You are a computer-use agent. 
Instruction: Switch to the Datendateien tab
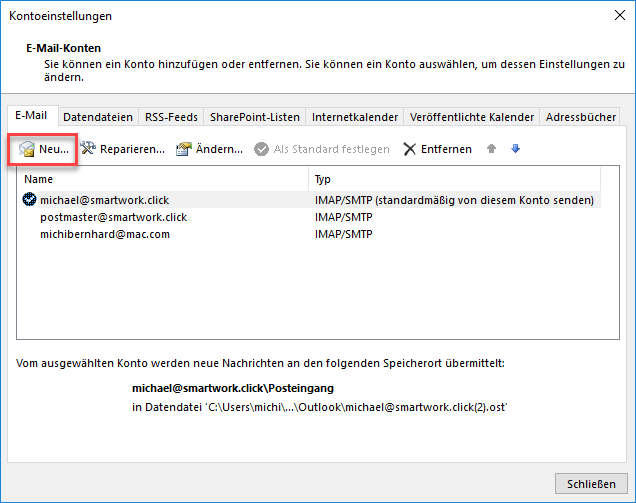pos(97,117)
